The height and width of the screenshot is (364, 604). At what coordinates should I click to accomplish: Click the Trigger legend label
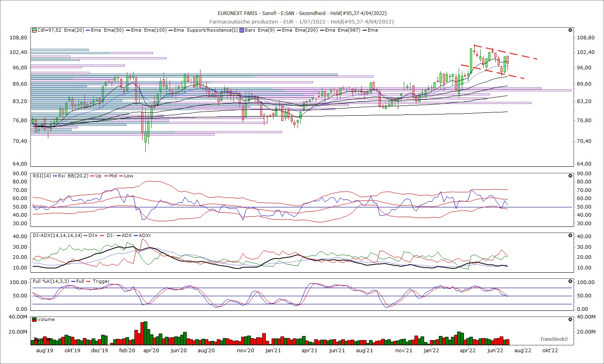(x=101, y=281)
